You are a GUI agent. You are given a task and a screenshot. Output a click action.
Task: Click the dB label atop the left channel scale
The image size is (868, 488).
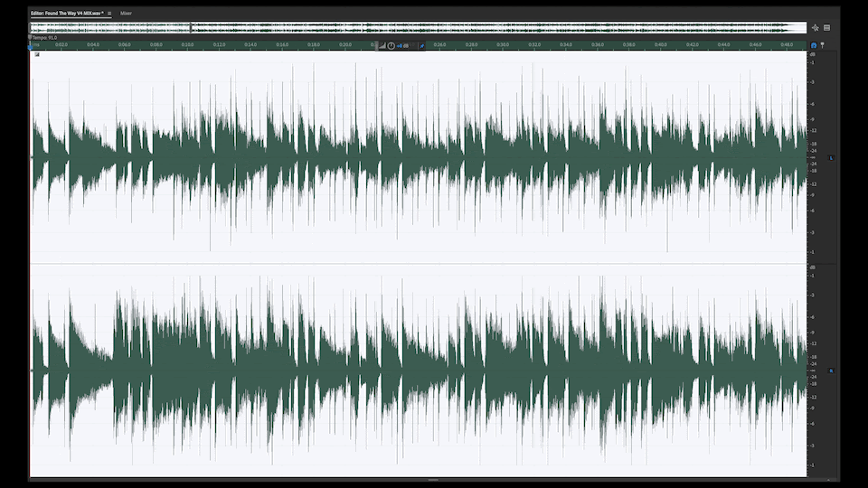click(x=813, y=54)
